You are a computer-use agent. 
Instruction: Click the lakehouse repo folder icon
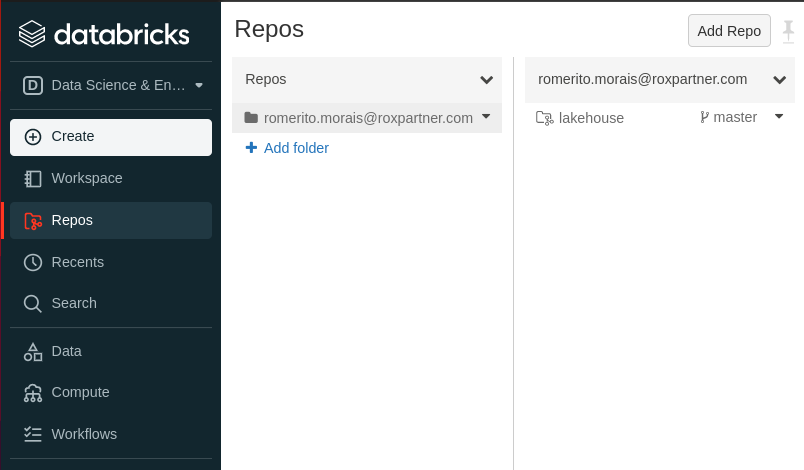click(545, 118)
